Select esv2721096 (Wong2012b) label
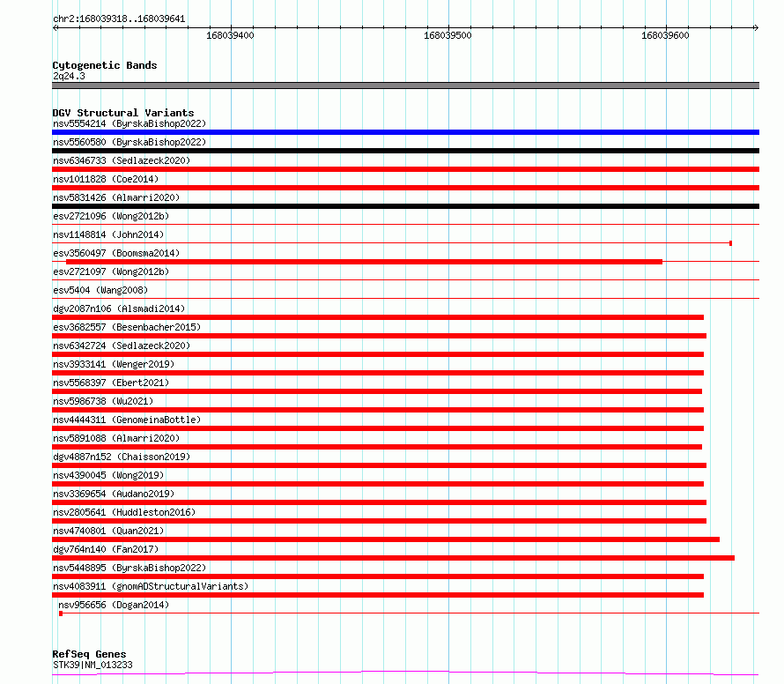The width and height of the screenshot is (784, 684). 111,216
